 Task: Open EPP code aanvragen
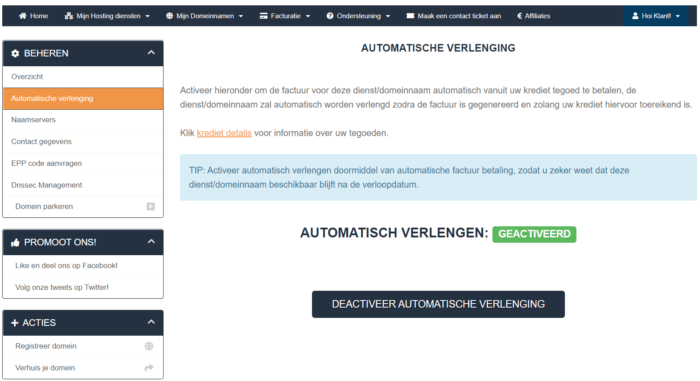(x=83, y=163)
